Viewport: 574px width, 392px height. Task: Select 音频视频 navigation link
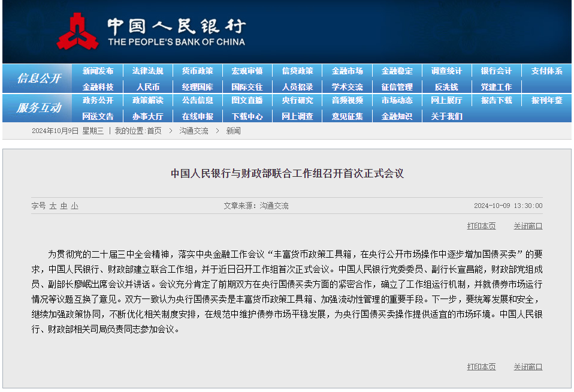(347, 100)
